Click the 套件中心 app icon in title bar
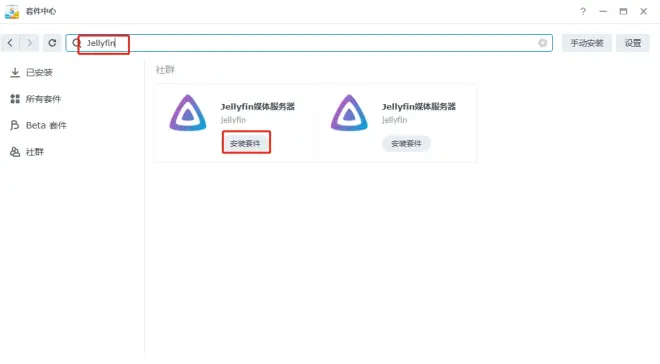 [12, 11]
